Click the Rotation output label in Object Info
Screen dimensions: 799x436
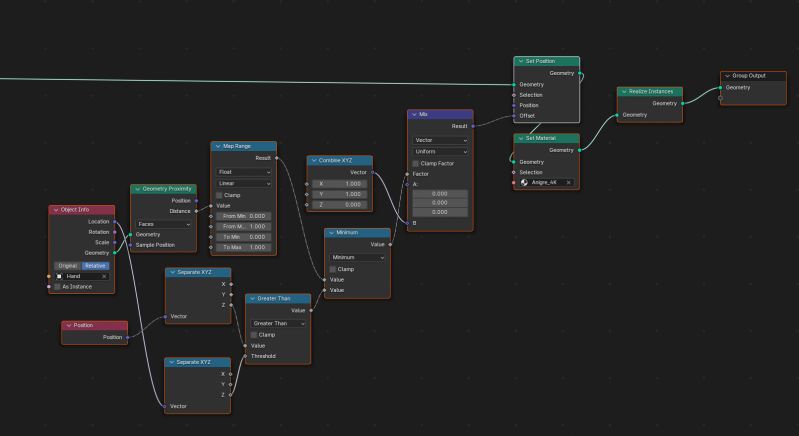coord(99,232)
